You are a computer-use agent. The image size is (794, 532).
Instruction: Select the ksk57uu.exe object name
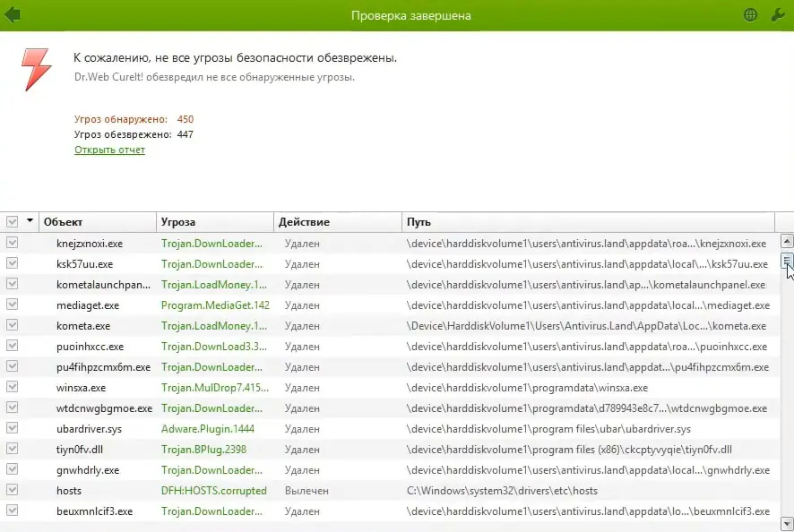tap(84, 264)
